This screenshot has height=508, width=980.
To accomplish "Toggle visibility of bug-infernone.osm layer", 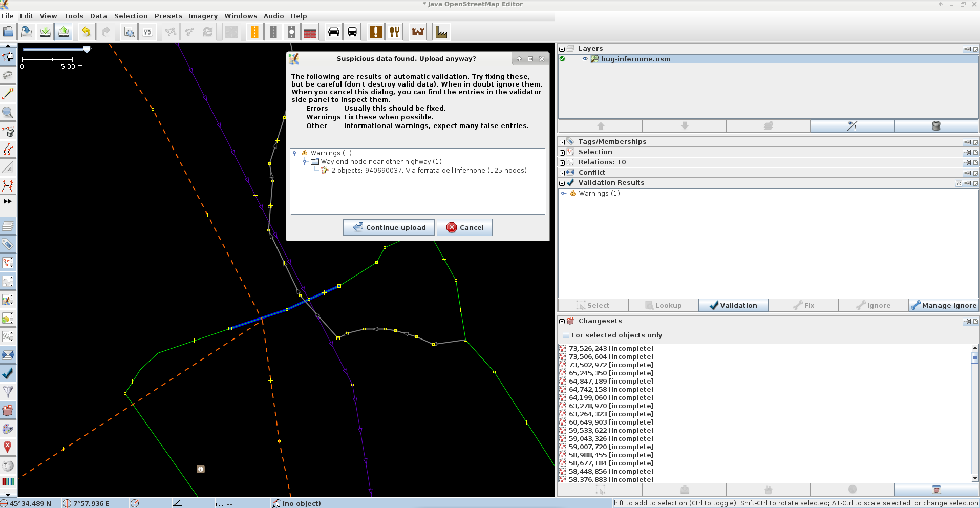I will click(585, 59).
